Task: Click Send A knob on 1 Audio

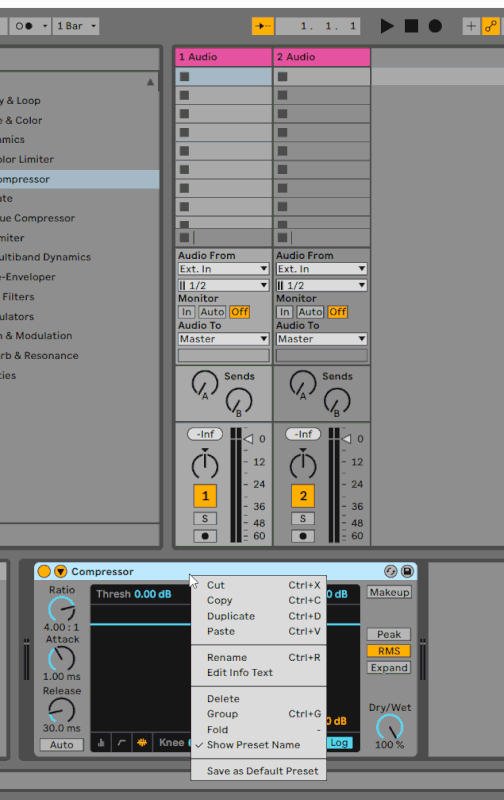Action: point(205,384)
